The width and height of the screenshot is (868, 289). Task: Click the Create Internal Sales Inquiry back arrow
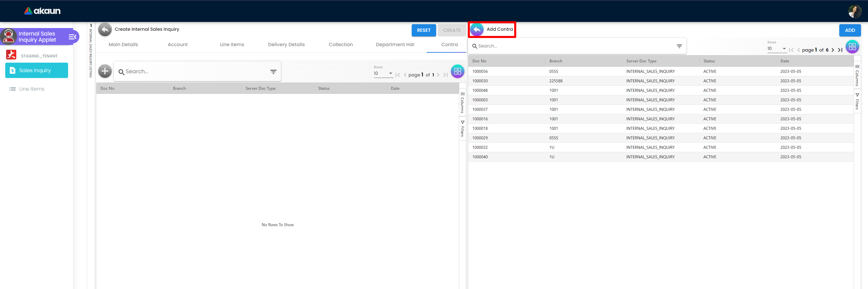click(105, 30)
